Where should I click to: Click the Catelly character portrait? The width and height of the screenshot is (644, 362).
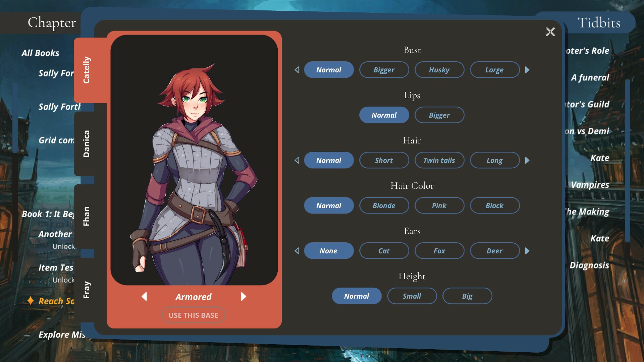[194, 160]
